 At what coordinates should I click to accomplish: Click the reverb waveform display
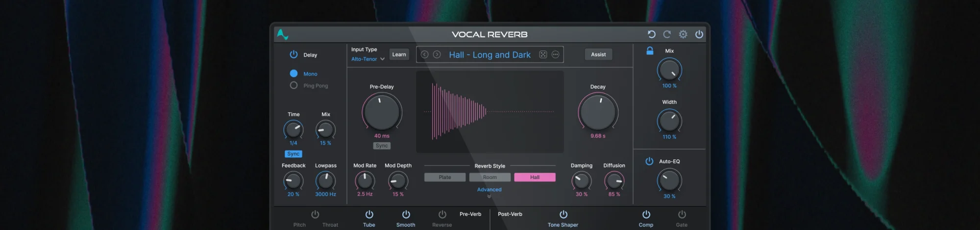click(490, 112)
